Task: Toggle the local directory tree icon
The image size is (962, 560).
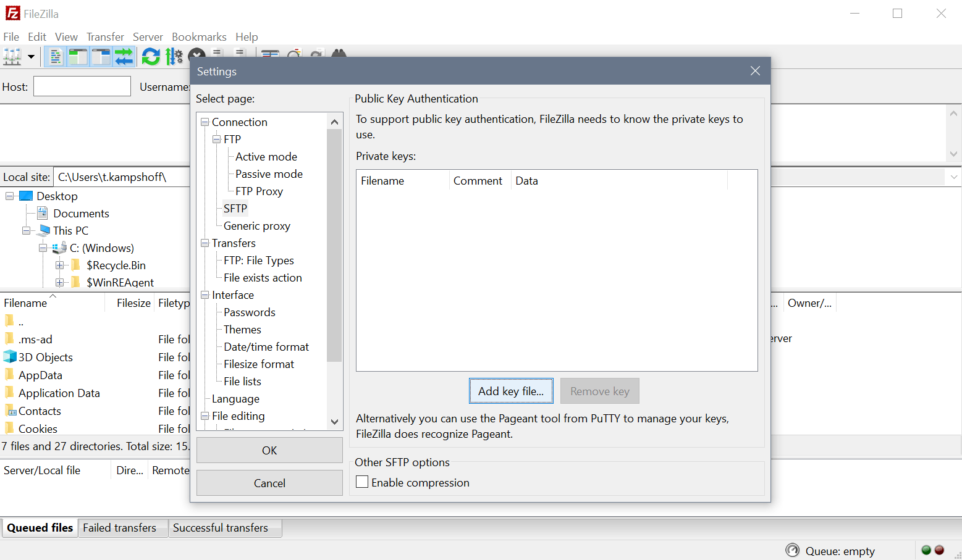Action: coord(78,57)
